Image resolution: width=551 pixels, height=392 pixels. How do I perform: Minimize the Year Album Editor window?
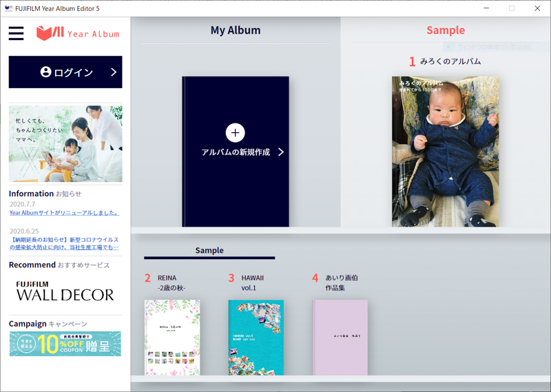[486, 8]
